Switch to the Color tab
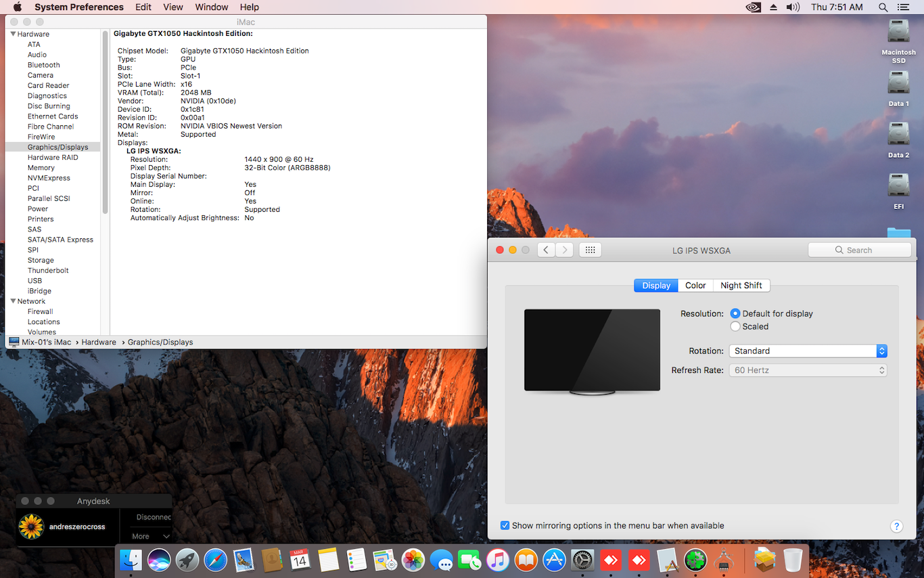Viewport: 924px width, 578px height. click(x=695, y=286)
